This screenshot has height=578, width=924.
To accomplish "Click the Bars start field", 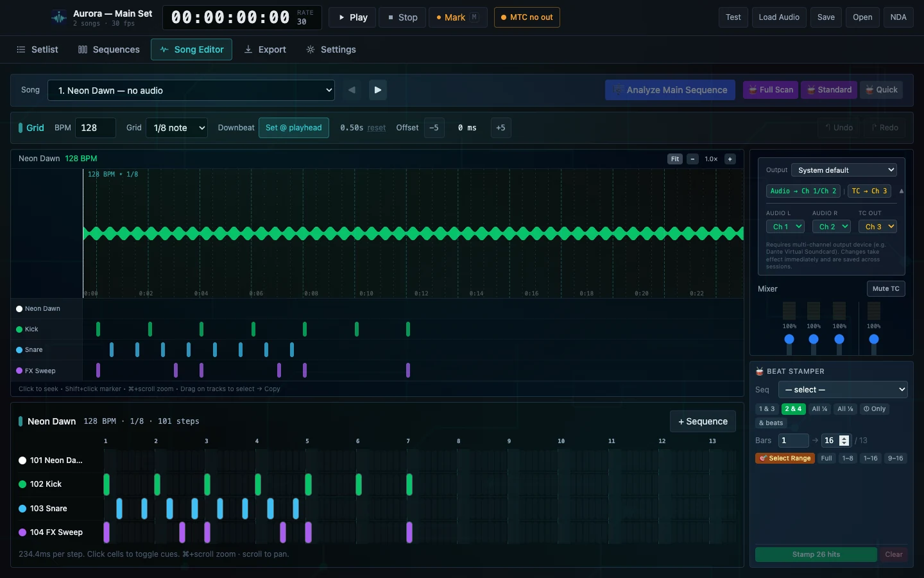I will click(793, 441).
